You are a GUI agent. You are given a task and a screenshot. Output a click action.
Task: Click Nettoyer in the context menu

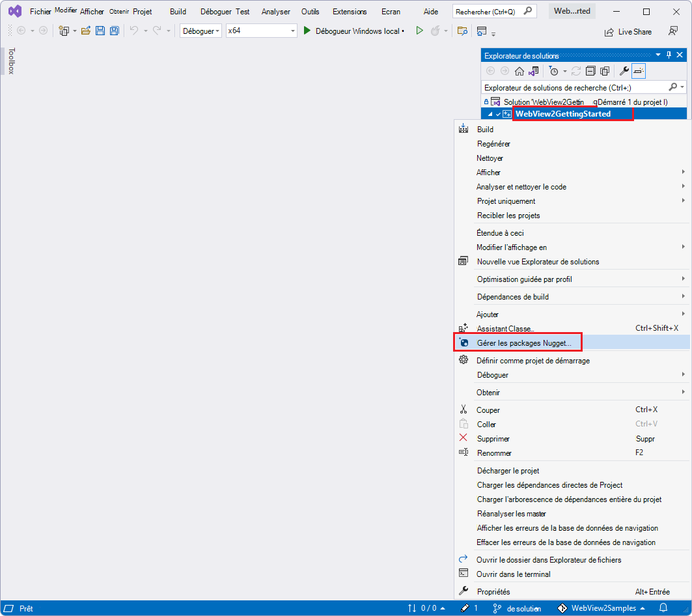(490, 158)
